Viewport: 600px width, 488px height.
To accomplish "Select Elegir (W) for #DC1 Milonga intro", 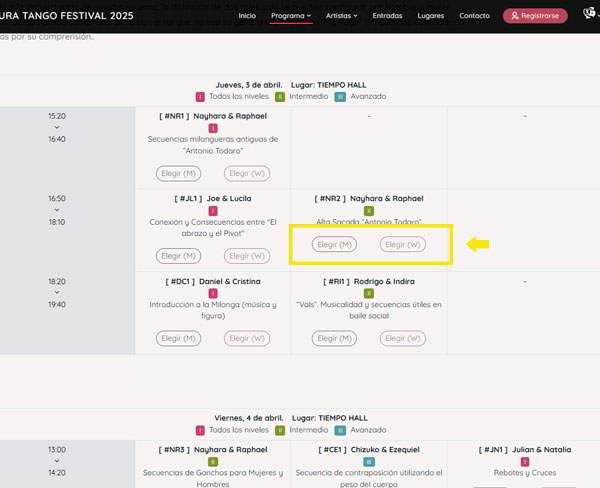I will pyautogui.click(x=246, y=339).
